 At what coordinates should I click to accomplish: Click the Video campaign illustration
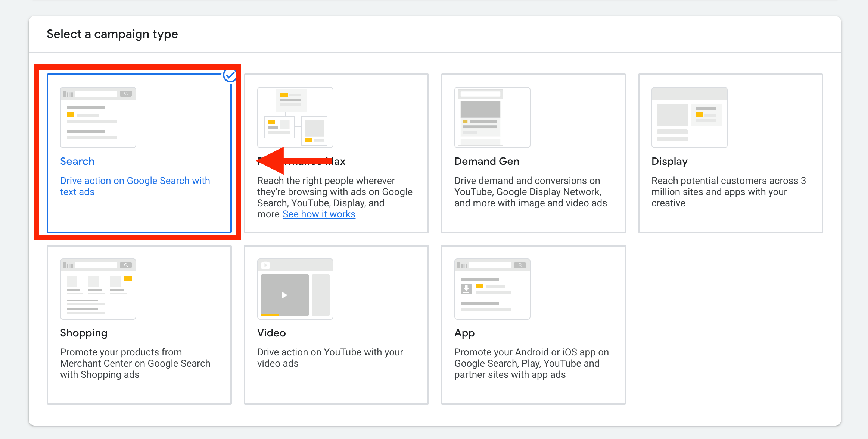point(295,289)
